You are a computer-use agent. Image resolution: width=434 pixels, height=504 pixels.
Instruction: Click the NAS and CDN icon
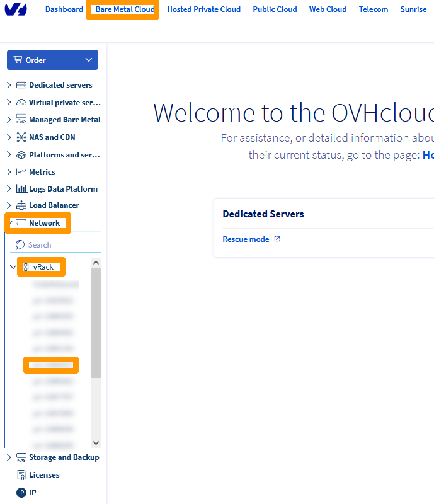point(21,137)
